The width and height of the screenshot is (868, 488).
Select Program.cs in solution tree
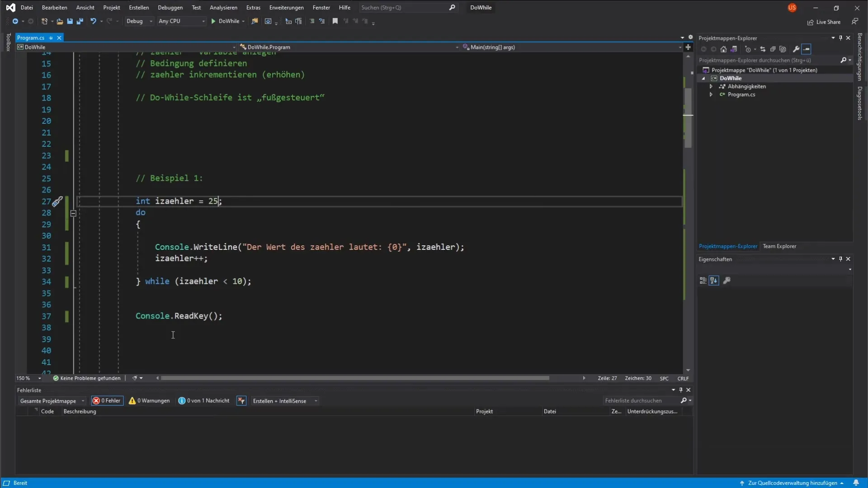741,94
